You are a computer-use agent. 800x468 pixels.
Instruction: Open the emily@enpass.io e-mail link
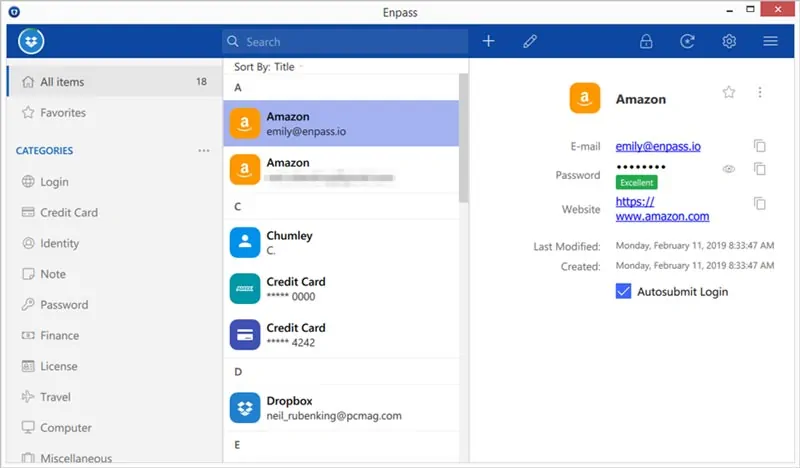[x=658, y=146]
